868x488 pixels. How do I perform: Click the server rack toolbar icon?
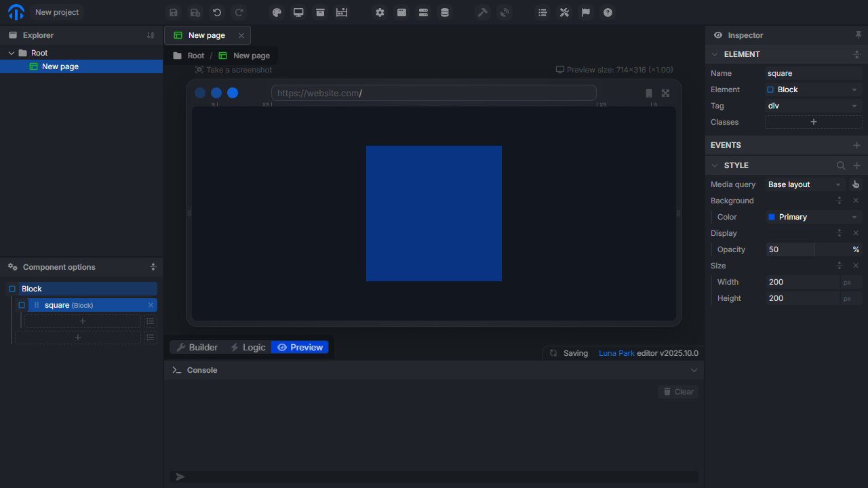[423, 12]
